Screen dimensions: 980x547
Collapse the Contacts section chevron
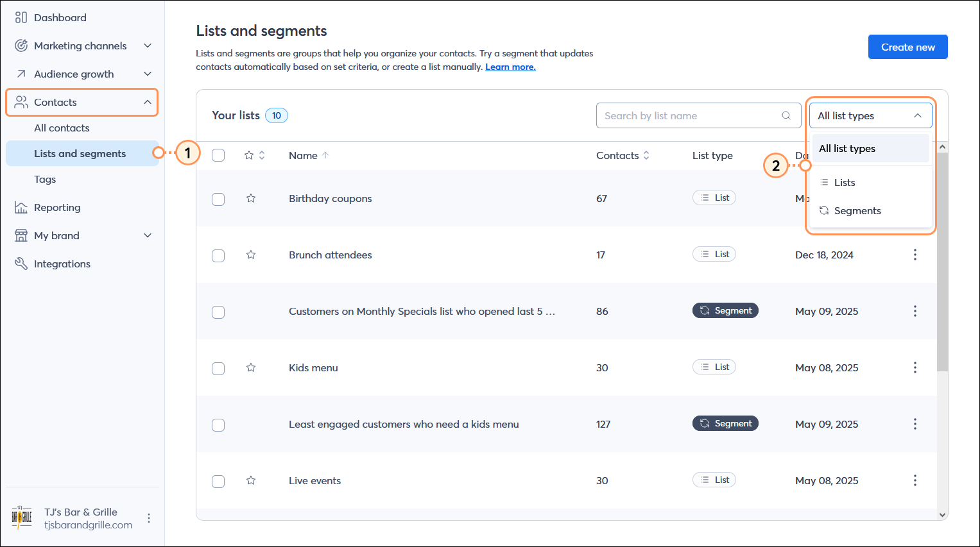point(148,102)
